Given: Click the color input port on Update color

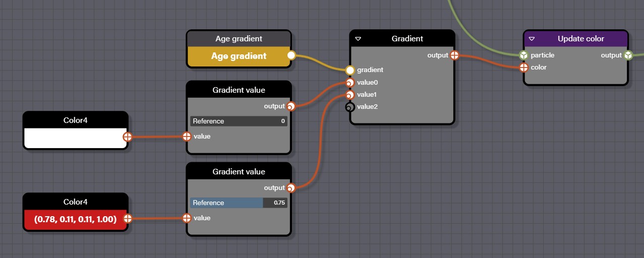Looking at the screenshot, I should [524, 68].
